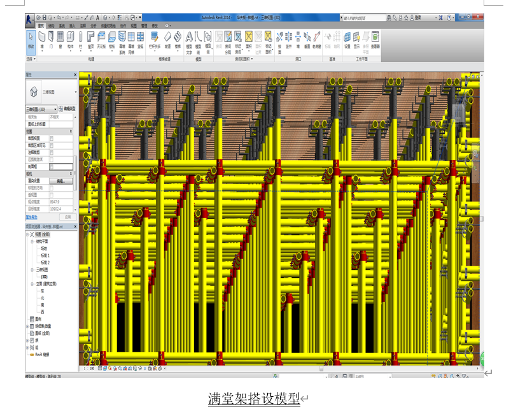This screenshot has width=532, height=416.
Task: Open the 属性帮助 properties help link
Action: click(32, 217)
